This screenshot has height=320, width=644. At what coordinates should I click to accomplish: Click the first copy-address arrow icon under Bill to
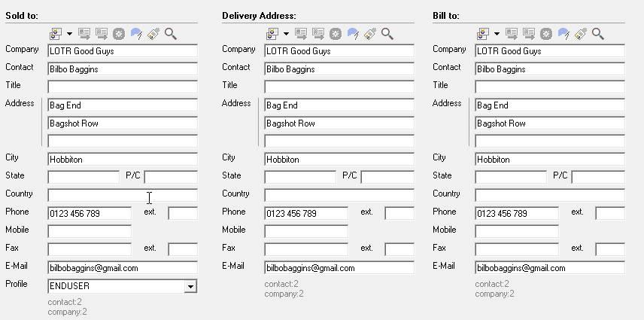pyautogui.click(x=512, y=34)
